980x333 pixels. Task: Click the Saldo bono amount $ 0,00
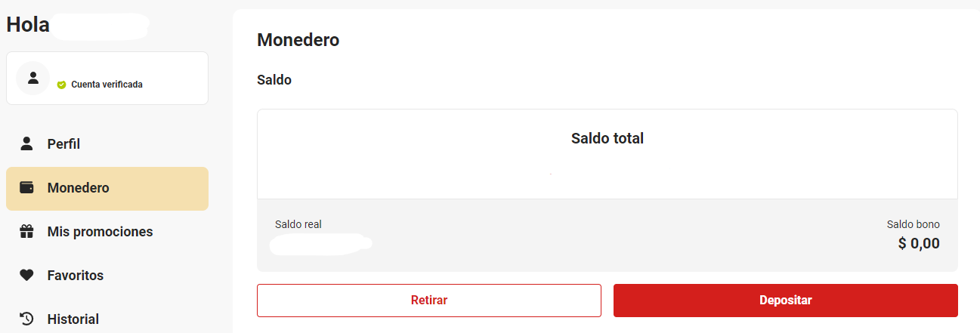point(919,243)
